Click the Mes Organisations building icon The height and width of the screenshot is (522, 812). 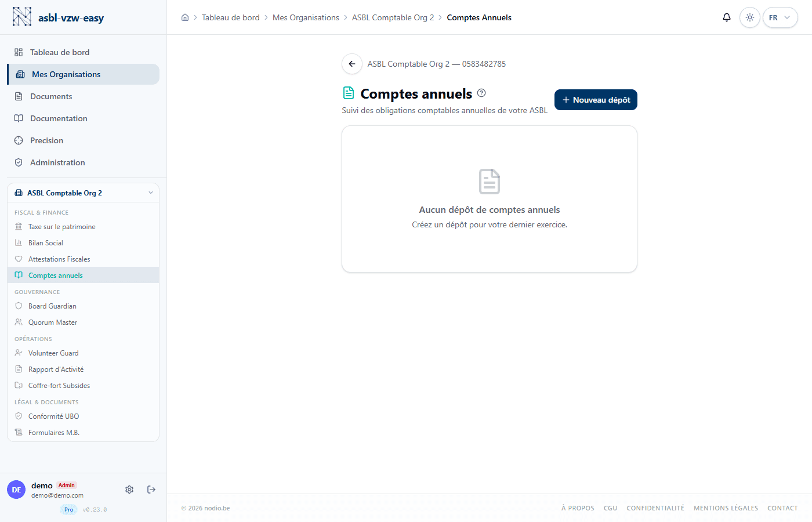pyautogui.click(x=20, y=74)
